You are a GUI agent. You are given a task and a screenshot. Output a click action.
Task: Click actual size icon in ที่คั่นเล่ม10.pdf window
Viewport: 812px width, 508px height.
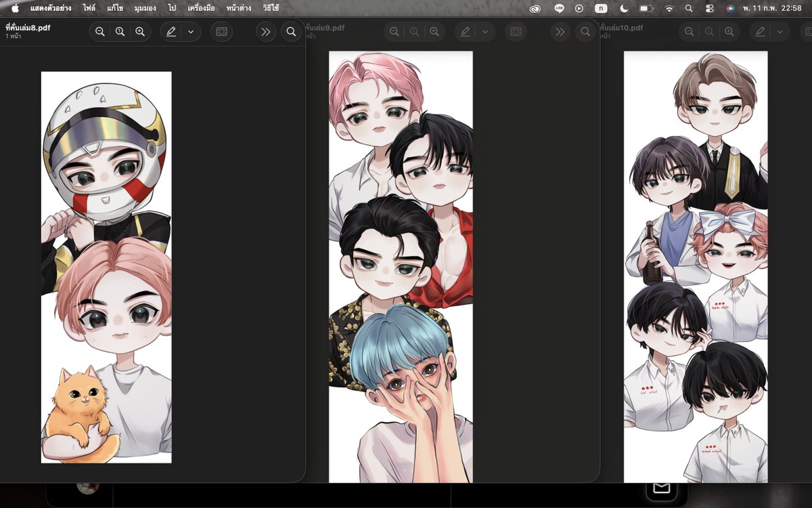[709, 32]
